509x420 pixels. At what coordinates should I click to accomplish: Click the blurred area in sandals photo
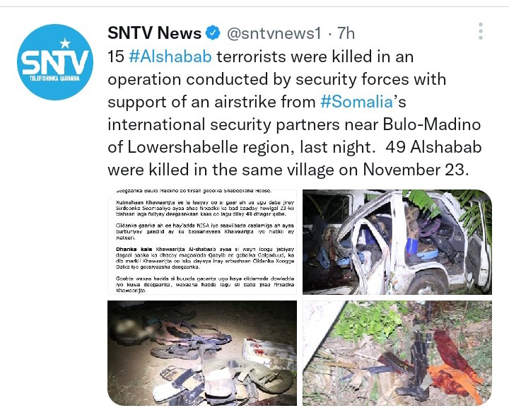[130, 325]
